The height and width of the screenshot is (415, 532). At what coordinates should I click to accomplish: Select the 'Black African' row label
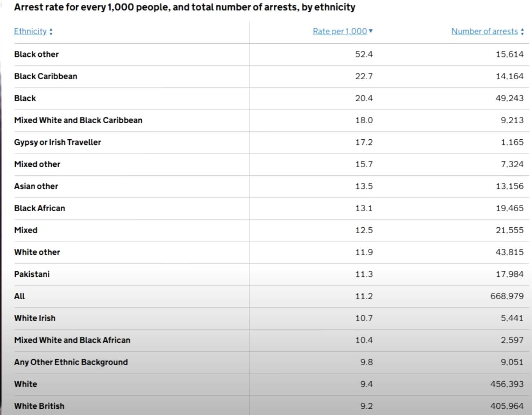click(x=40, y=208)
